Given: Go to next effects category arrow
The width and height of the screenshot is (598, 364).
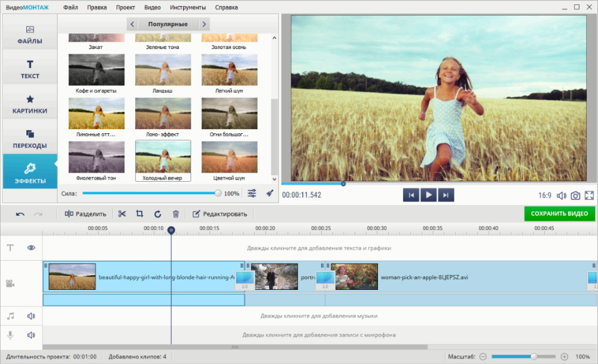Looking at the screenshot, I should tap(204, 25).
